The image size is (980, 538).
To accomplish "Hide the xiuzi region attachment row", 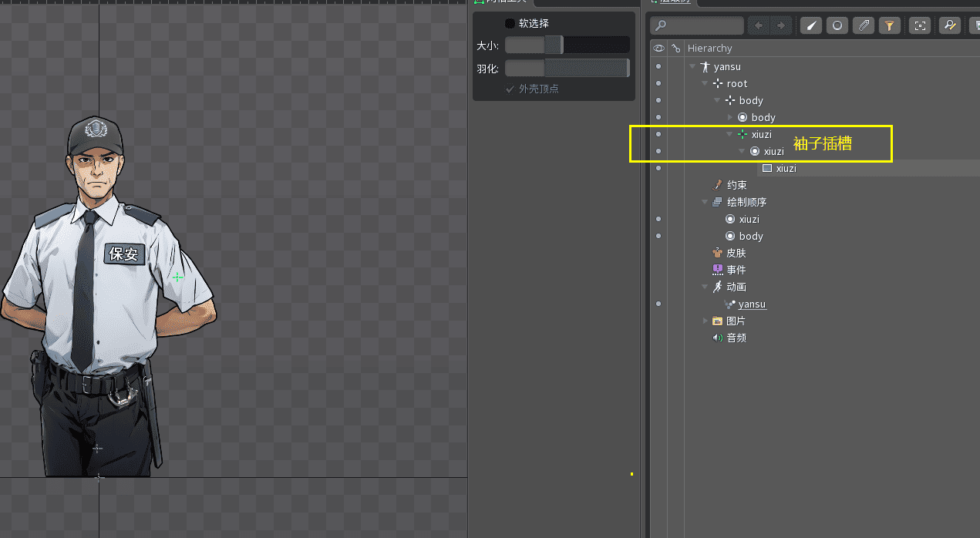I will tap(658, 168).
